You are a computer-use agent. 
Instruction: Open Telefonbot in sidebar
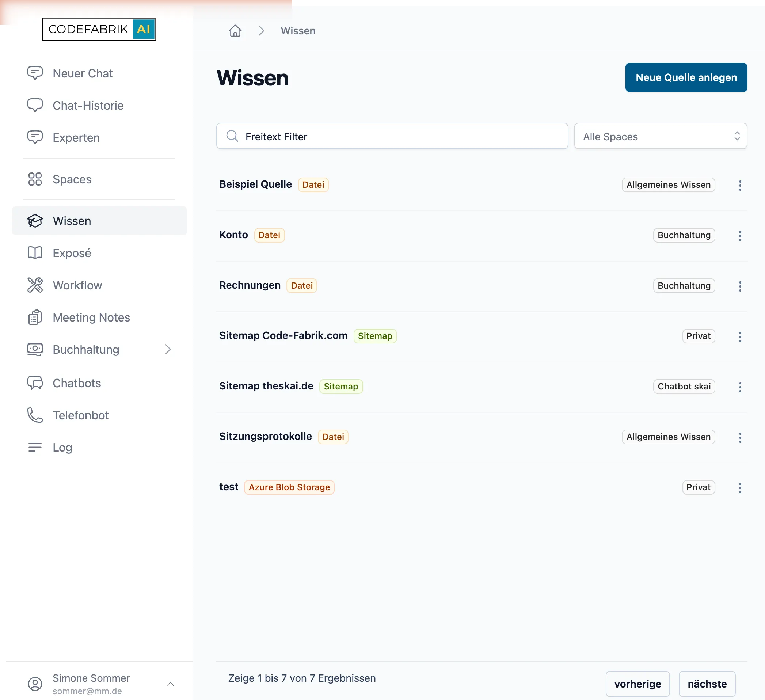pyautogui.click(x=99, y=415)
